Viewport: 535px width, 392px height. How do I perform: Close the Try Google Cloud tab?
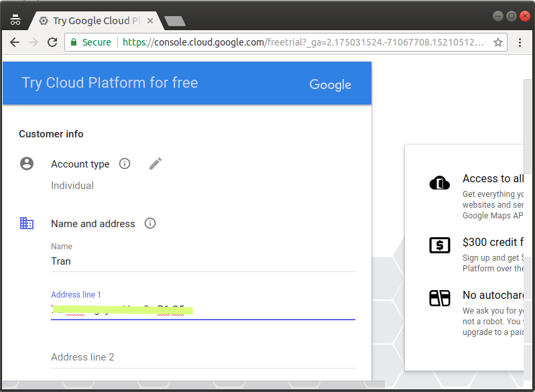click(x=150, y=21)
